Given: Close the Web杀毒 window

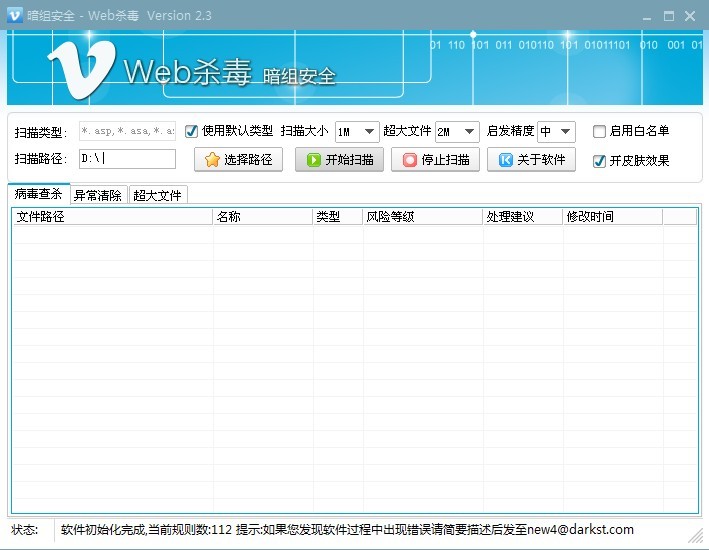Looking at the screenshot, I should pos(690,16).
